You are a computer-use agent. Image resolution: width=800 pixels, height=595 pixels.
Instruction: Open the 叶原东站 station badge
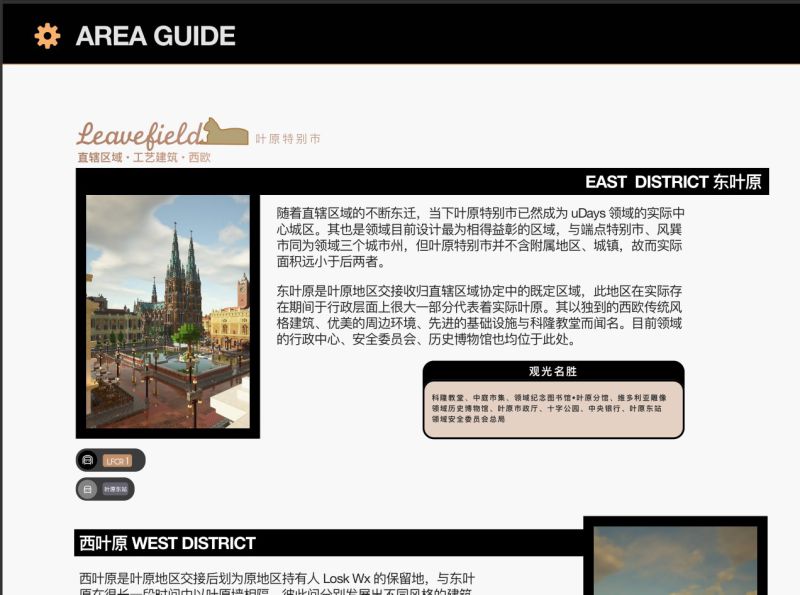click(x=116, y=489)
